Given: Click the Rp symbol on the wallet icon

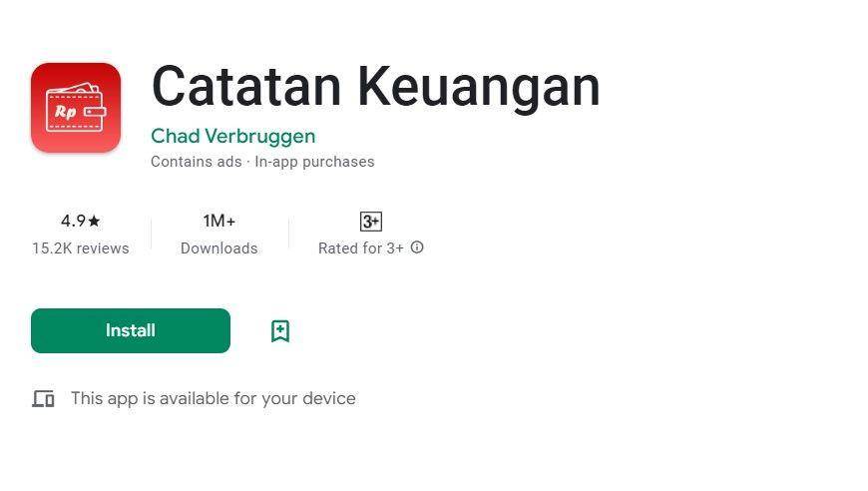Looking at the screenshot, I should (65, 112).
